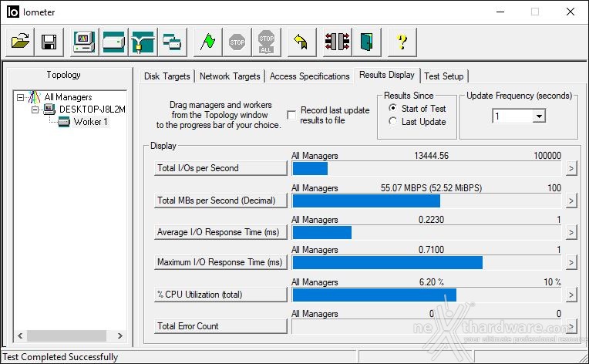Select DESKTOP-J8L2M manager in topology
589x364 pixels.
[x=93, y=110]
